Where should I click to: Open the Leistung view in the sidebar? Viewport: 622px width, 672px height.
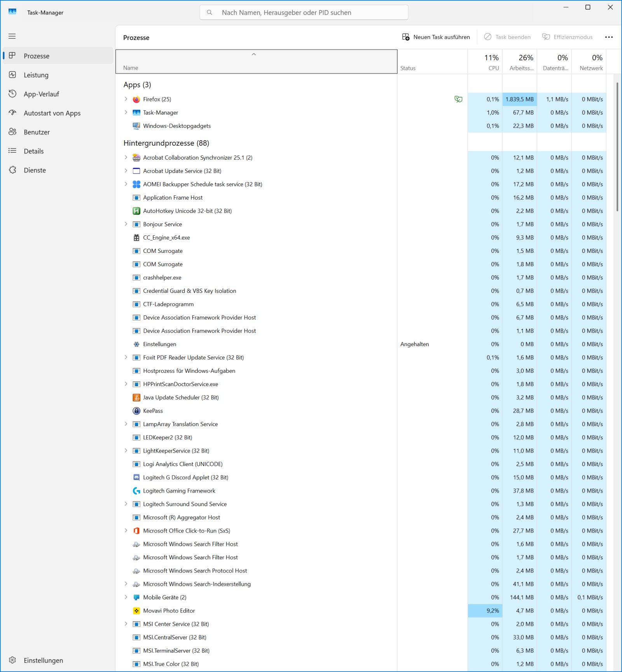(36, 75)
